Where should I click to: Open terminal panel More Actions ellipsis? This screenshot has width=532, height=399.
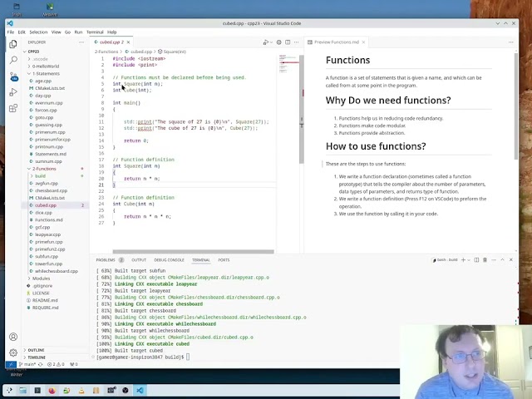(494, 260)
